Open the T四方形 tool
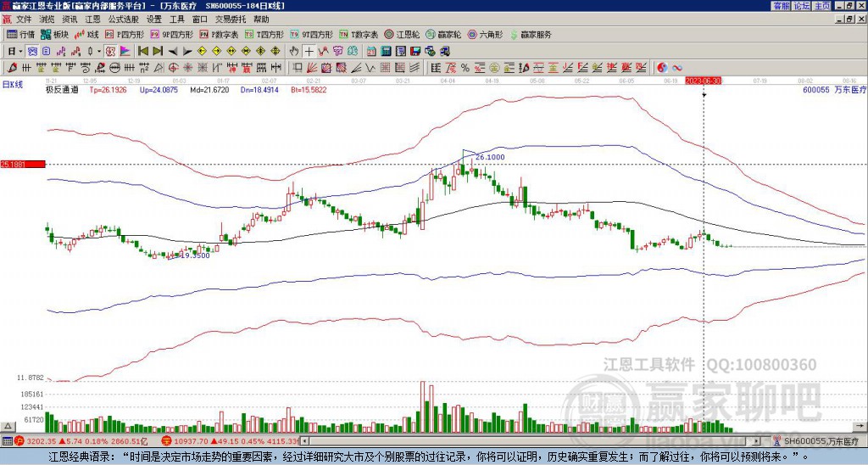 point(264,34)
